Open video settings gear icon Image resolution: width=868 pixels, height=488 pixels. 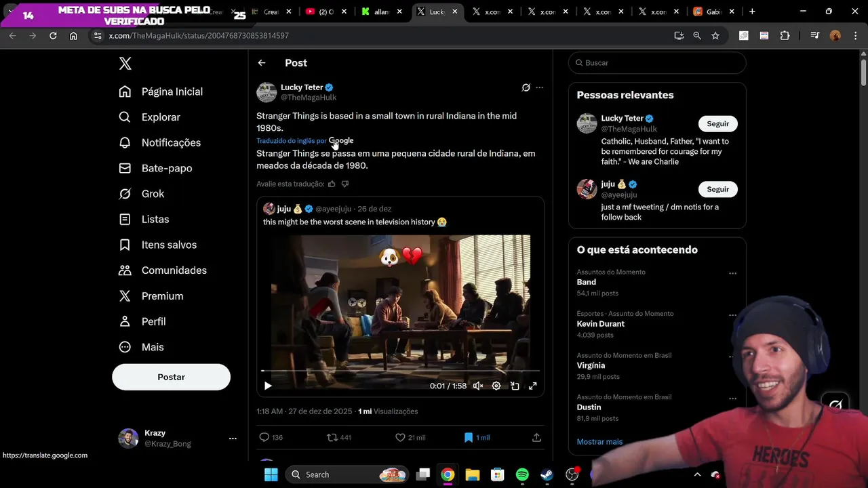pyautogui.click(x=496, y=386)
